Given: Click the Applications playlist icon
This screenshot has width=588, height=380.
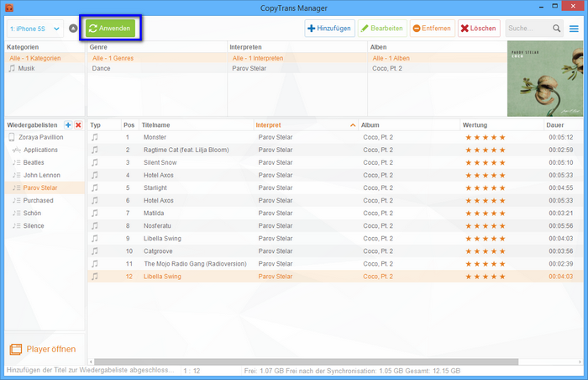Looking at the screenshot, I should (x=16, y=150).
